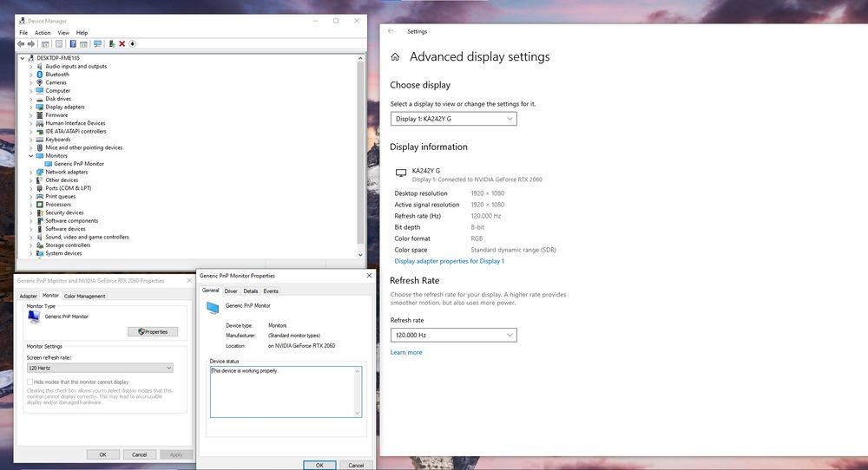
Task: Select the 'Software components' tree row
Action: (x=71, y=220)
